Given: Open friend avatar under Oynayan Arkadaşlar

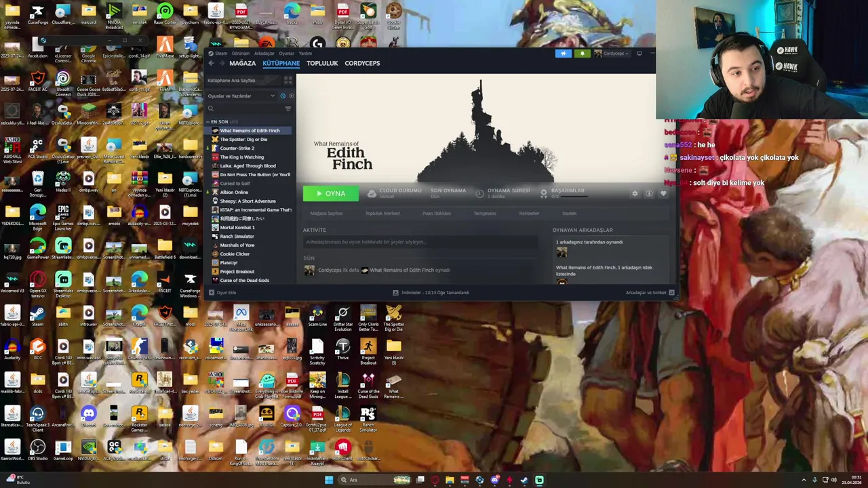Looking at the screenshot, I should coord(561,252).
